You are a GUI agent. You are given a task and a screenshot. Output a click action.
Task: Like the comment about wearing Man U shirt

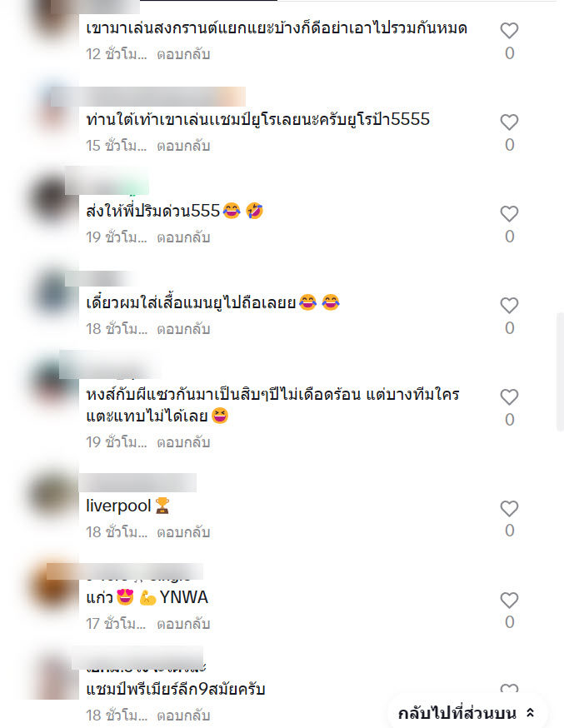coord(509,306)
